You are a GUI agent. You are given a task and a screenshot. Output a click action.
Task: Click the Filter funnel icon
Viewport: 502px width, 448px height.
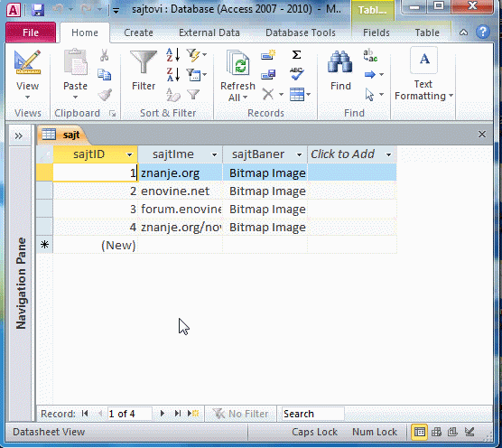144,62
